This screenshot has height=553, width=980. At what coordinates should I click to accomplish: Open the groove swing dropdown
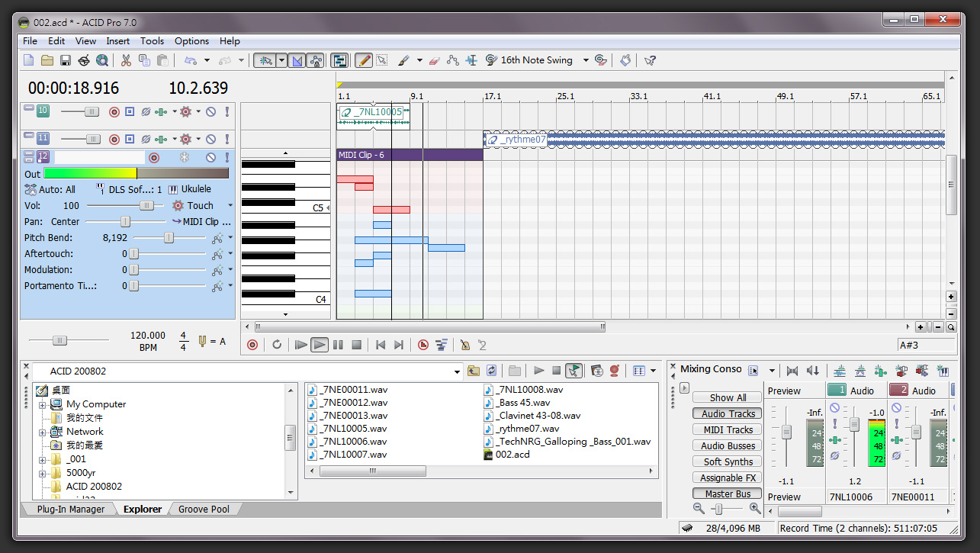pos(586,60)
